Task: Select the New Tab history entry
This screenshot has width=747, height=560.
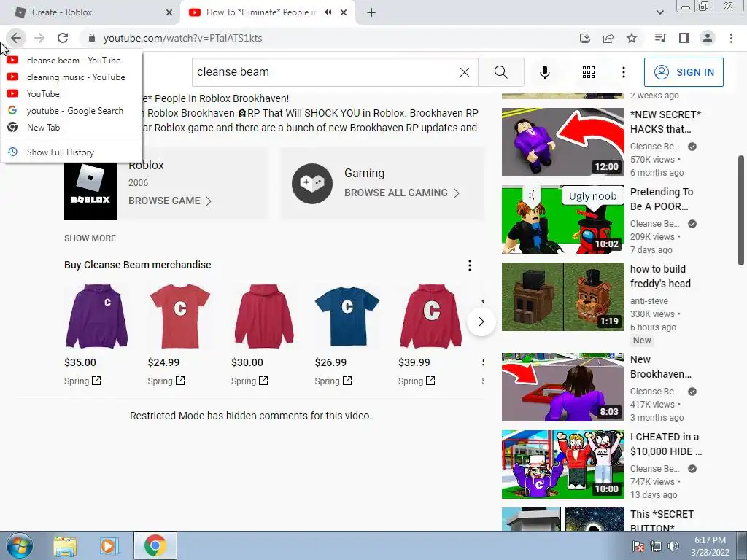Action: click(71, 127)
